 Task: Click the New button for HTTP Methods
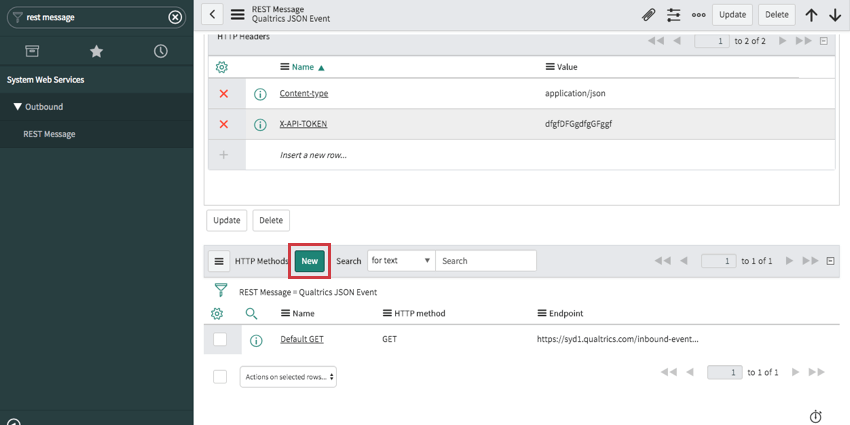click(310, 261)
